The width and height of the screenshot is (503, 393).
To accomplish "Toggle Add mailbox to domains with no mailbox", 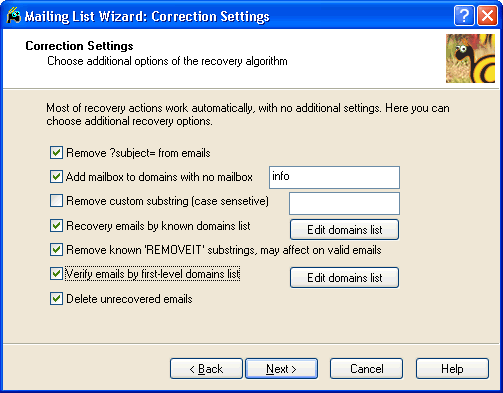I will [x=56, y=177].
